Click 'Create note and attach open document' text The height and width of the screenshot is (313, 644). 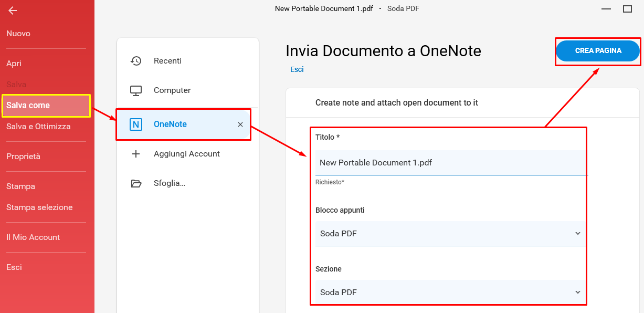click(x=397, y=103)
